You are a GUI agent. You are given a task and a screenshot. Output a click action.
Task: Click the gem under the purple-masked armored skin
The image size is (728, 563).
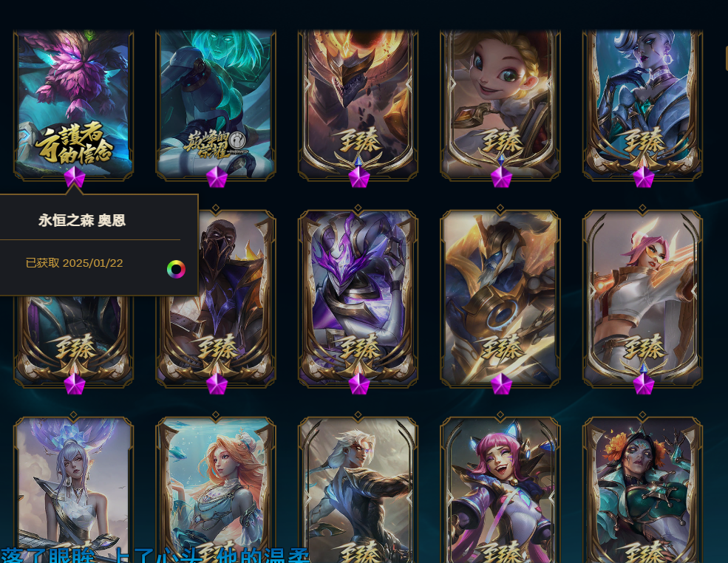(359, 384)
